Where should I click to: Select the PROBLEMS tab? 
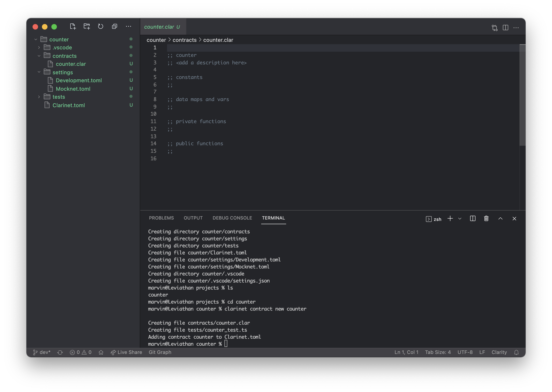[161, 218]
